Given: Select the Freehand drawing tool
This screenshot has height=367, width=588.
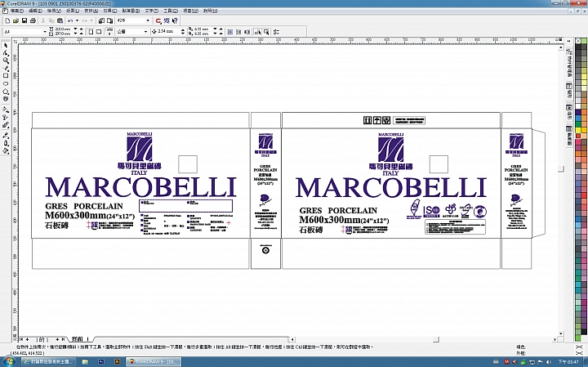Looking at the screenshot, I should (x=6, y=69).
